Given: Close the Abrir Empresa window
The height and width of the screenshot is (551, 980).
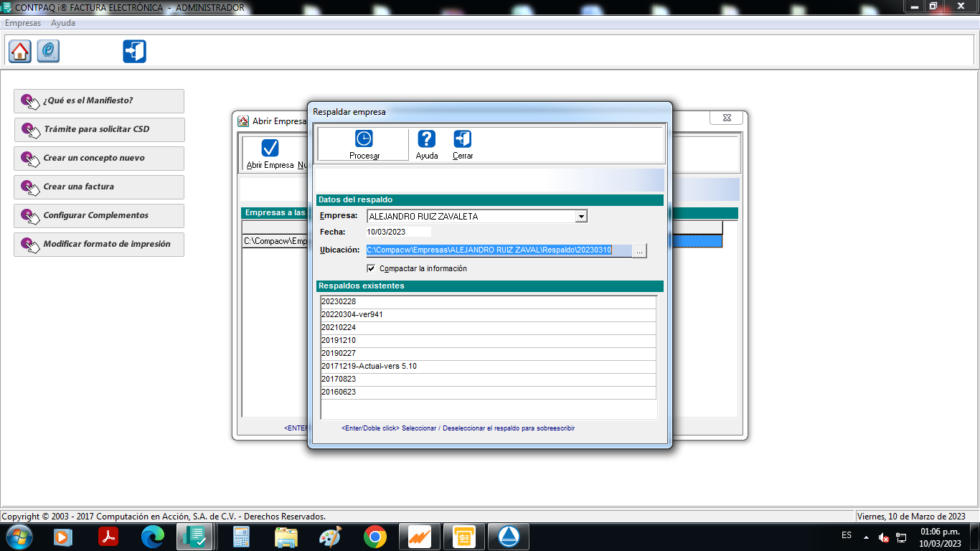Looking at the screenshot, I should point(726,118).
